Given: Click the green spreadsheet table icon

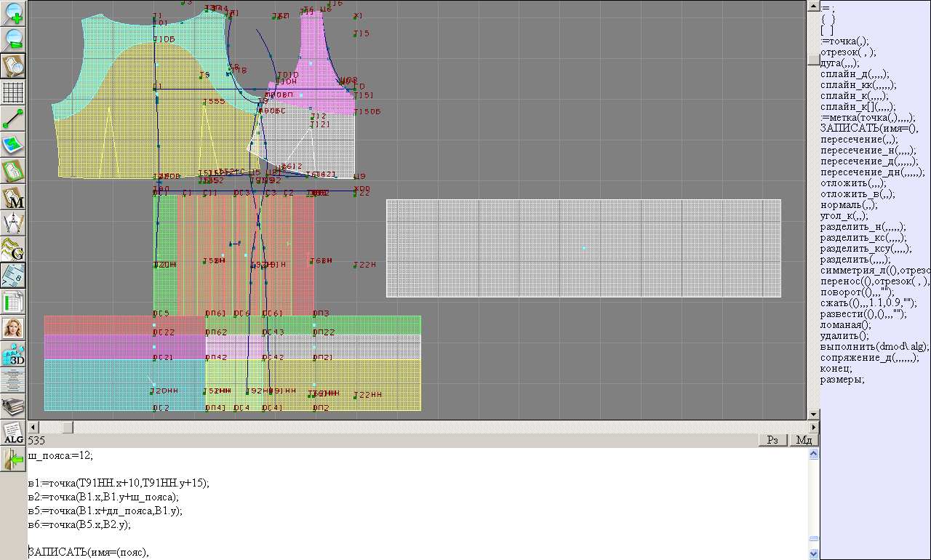Looking at the screenshot, I should [x=13, y=302].
